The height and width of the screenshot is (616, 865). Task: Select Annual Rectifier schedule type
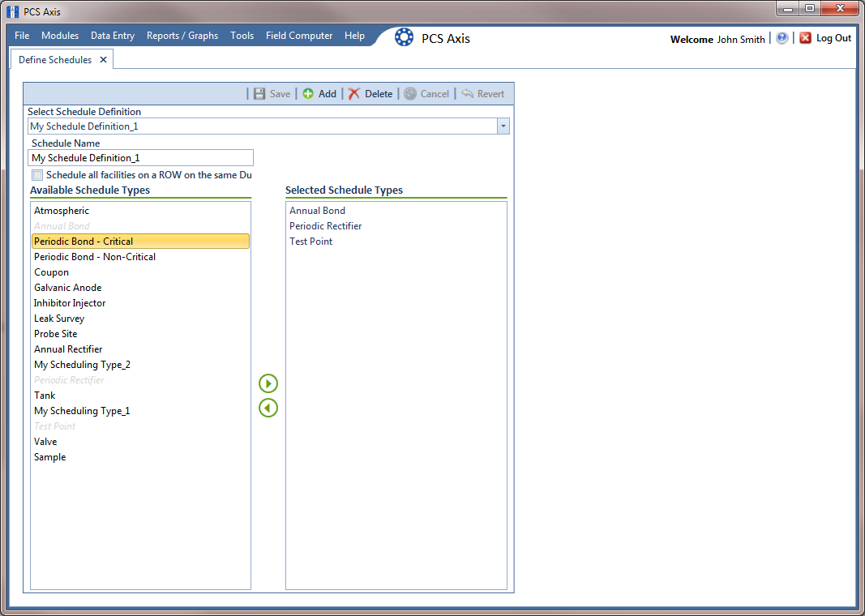coord(141,349)
